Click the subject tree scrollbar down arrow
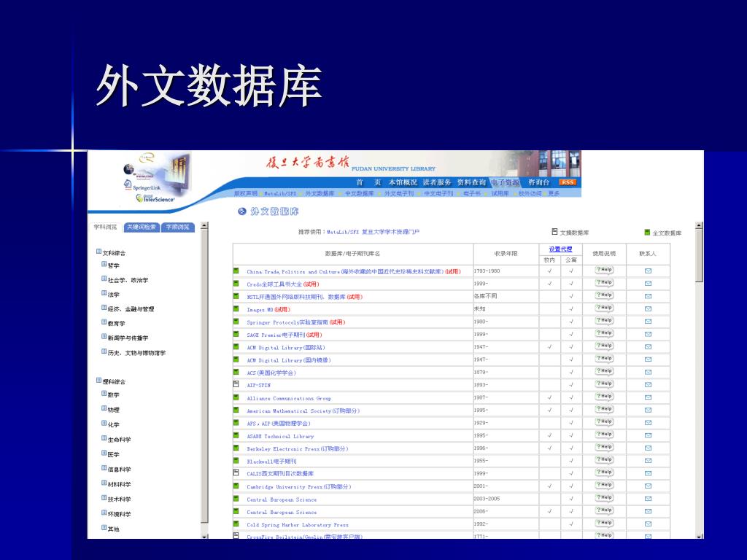Screen dimensions: 747x560 point(204,536)
